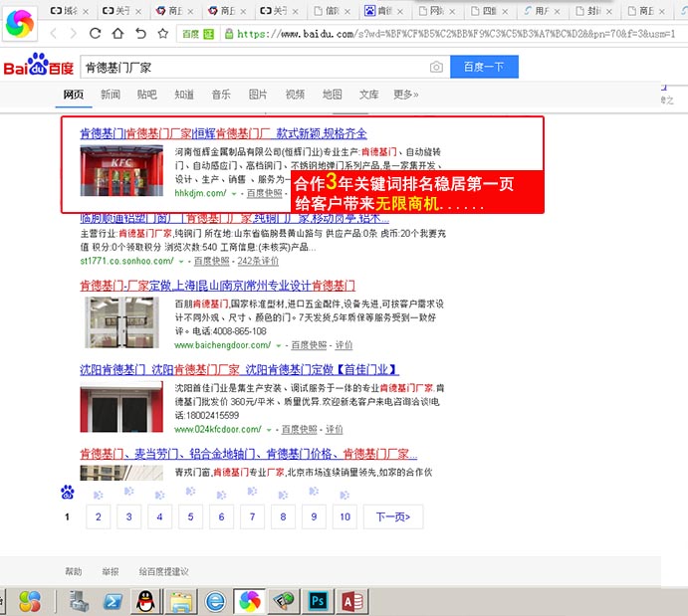Image resolution: width=688 pixels, height=616 pixels.
Task: Click the 360 browser taskbar icon
Action: (250, 601)
